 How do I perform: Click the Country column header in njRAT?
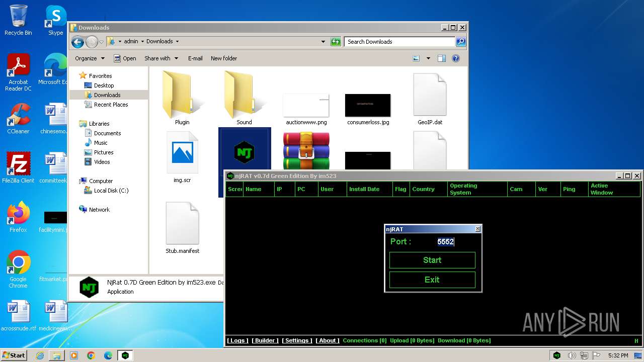tap(429, 189)
